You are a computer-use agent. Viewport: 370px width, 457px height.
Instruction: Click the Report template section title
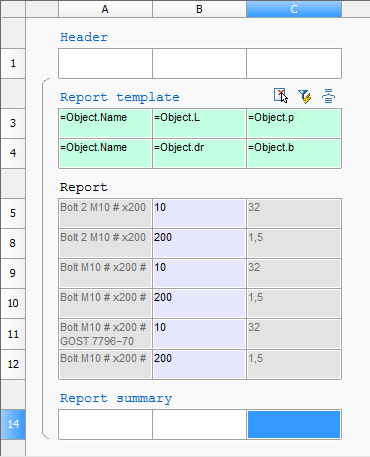click(x=120, y=97)
